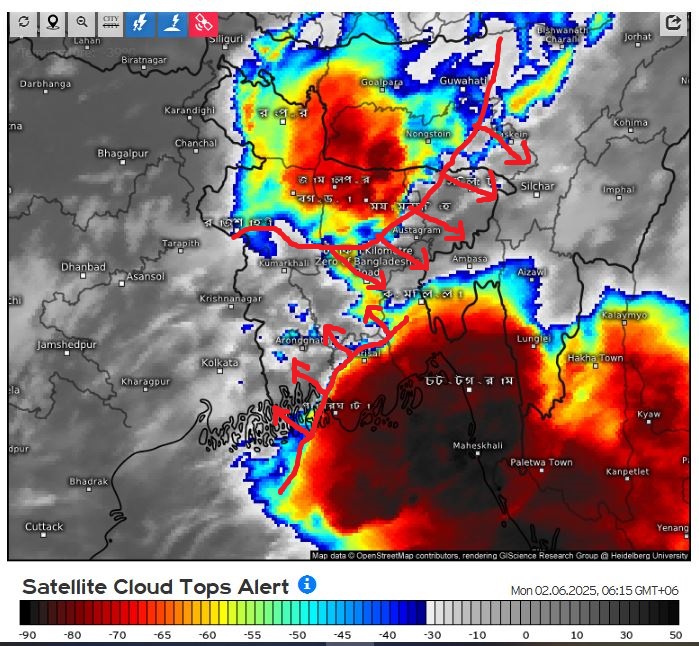Viewport: 699px width, 646px height.
Task: Click the blue info icon beside title
Action: (x=307, y=584)
